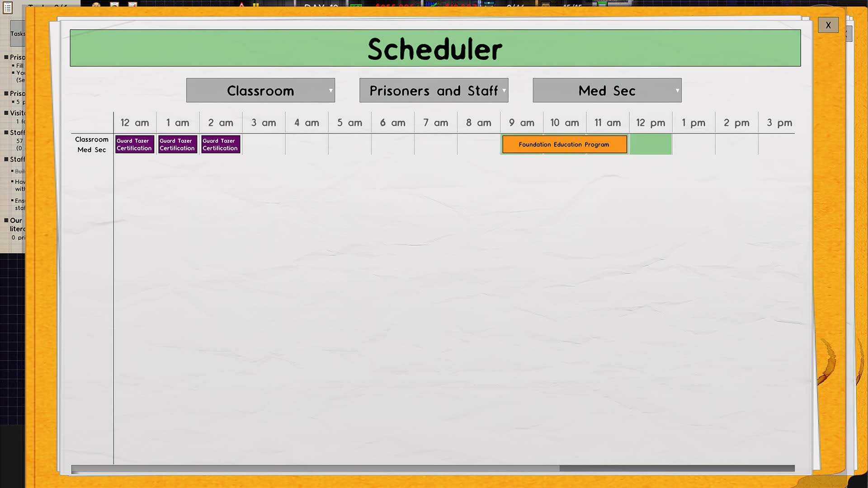Select the Med Sec row label
868x488 pixels.
91,149
